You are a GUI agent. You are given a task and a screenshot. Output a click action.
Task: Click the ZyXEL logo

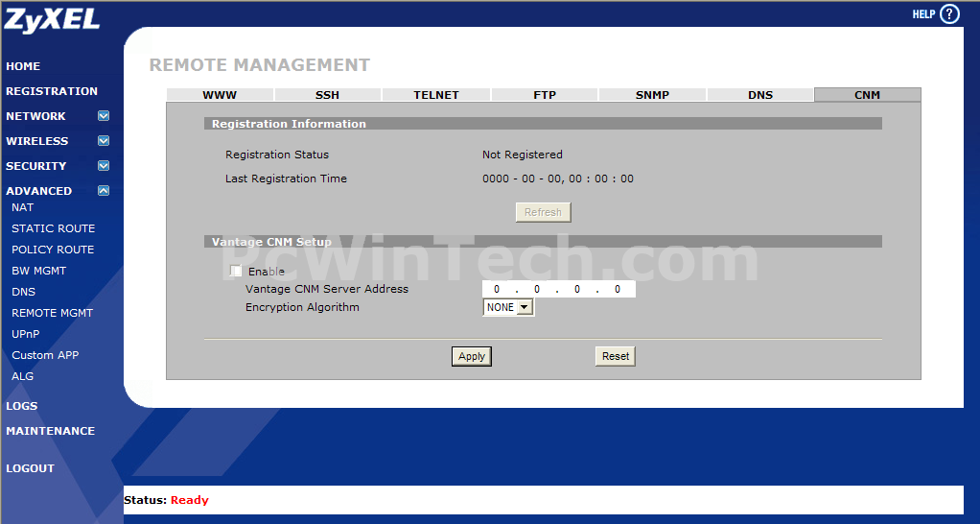point(52,19)
